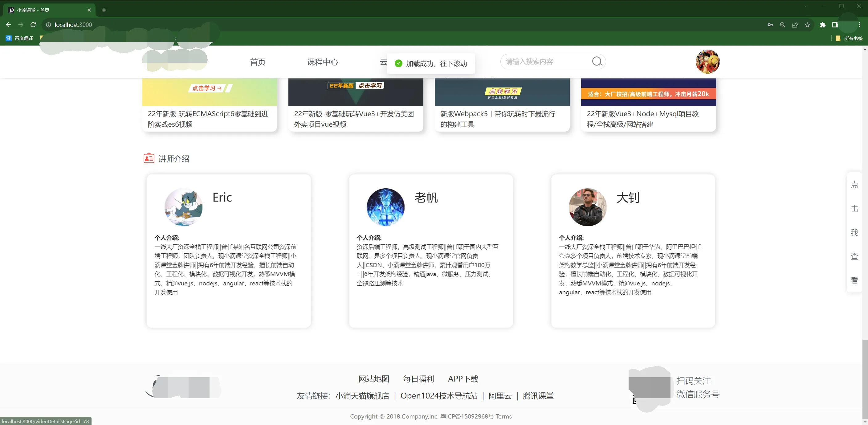Open the APP下载 footer link
Viewport: 868px width, 425px height.
tap(463, 378)
